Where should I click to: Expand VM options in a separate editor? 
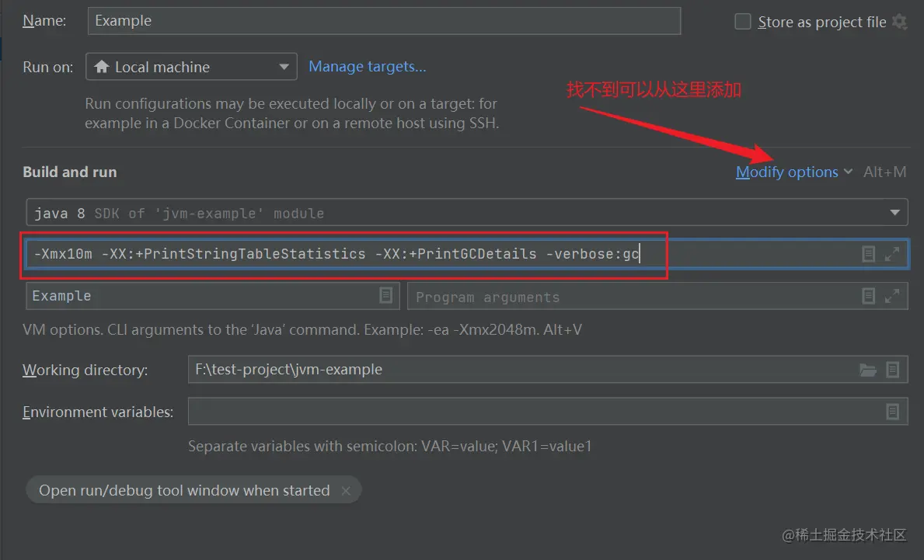coord(892,253)
